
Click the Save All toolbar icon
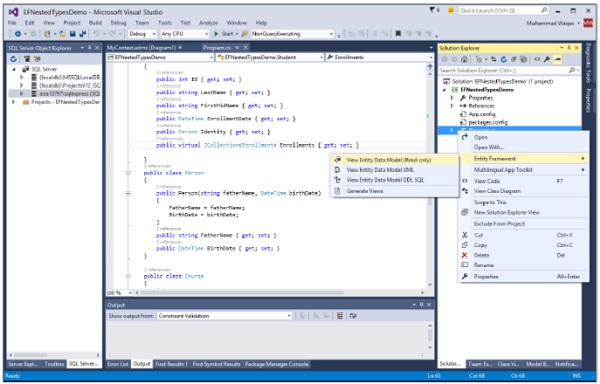(x=82, y=34)
